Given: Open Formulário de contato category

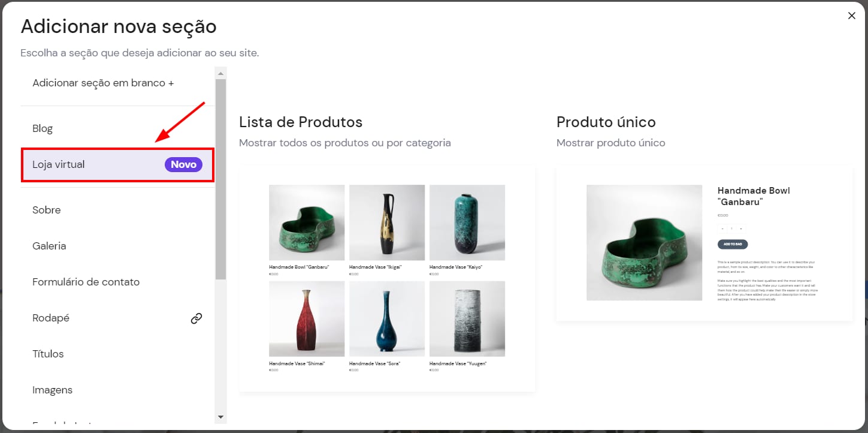Looking at the screenshot, I should [x=86, y=282].
